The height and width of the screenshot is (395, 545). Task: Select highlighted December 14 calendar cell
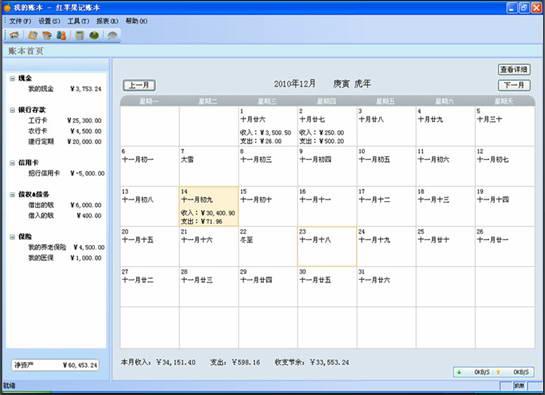click(x=209, y=207)
